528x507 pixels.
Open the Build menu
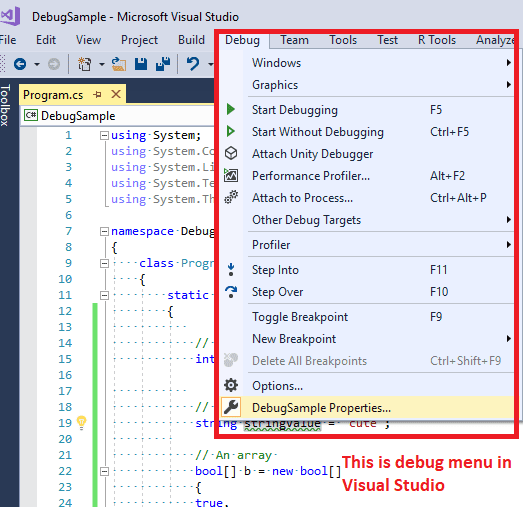191,40
